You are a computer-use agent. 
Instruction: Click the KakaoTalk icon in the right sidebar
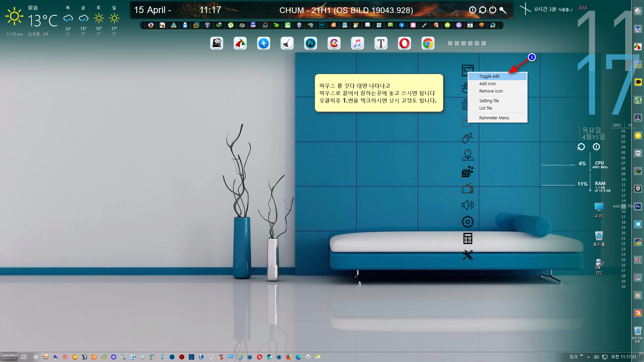[638, 82]
